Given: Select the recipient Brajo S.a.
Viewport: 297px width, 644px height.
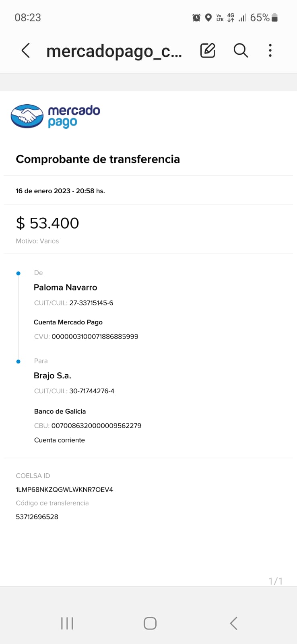Looking at the screenshot, I should pyautogui.click(x=52, y=376).
